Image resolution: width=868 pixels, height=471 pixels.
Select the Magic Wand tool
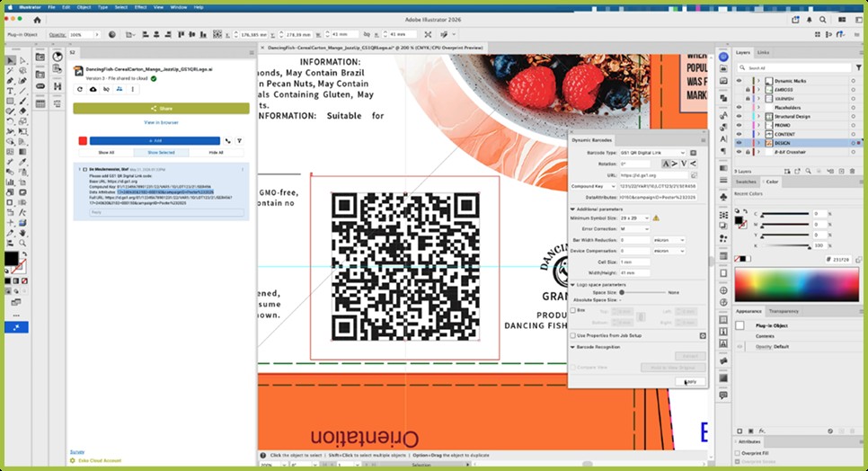point(11,71)
